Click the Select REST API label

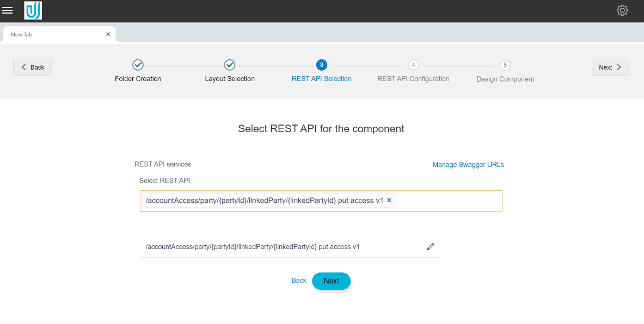click(x=165, y=180)
